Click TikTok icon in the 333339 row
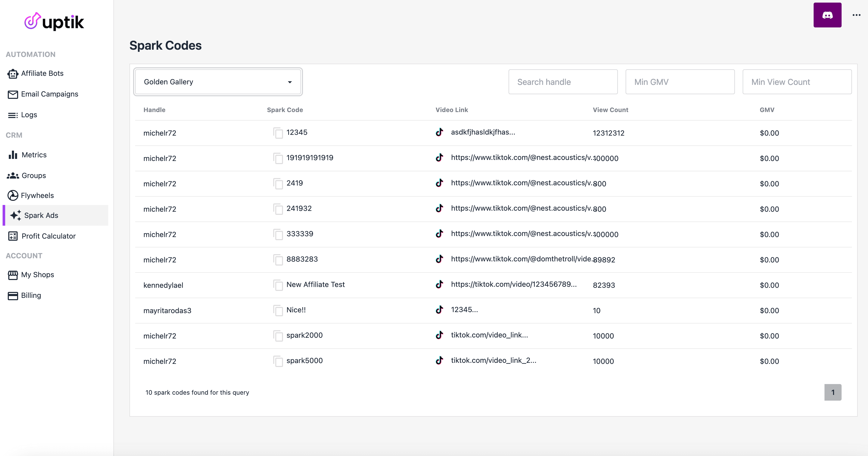The height and width of the screenshot is (456, 868). 439,233
